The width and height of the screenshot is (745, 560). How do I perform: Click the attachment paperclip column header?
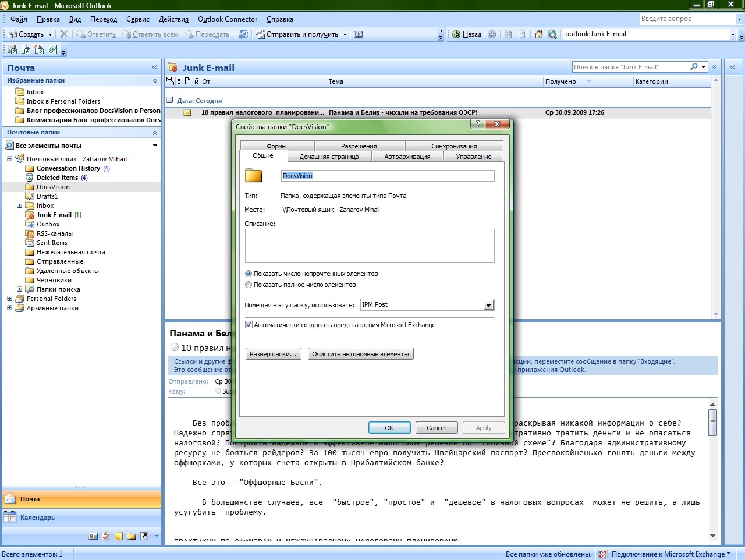[x=197, y=81]
